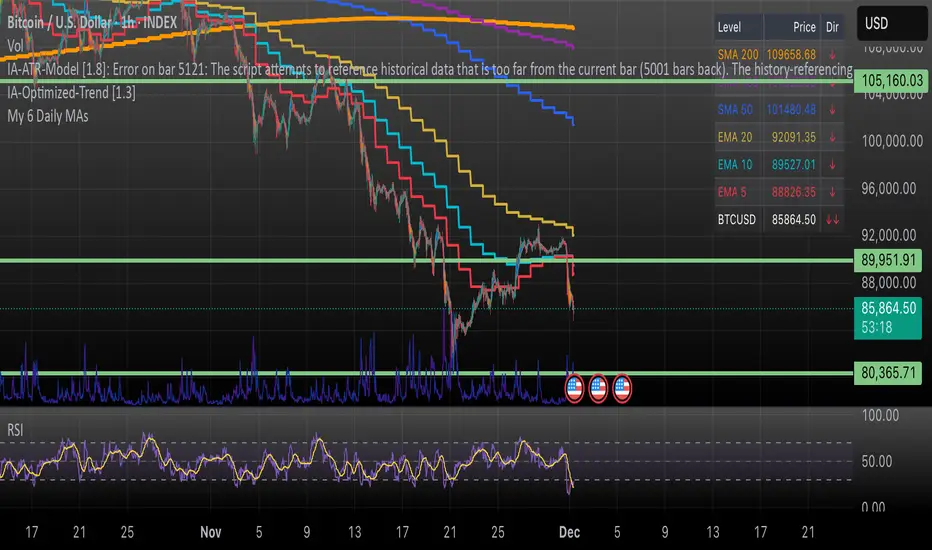This screenshot has width=932, height=550.
Task: Click the down arrow in EMA 10 row
Action: point(832,160)
